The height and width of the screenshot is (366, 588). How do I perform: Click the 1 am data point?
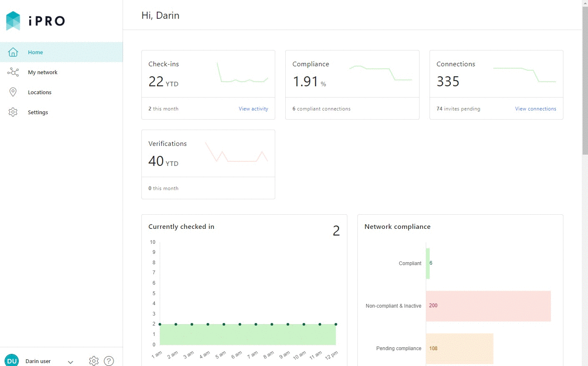(160, 324)
